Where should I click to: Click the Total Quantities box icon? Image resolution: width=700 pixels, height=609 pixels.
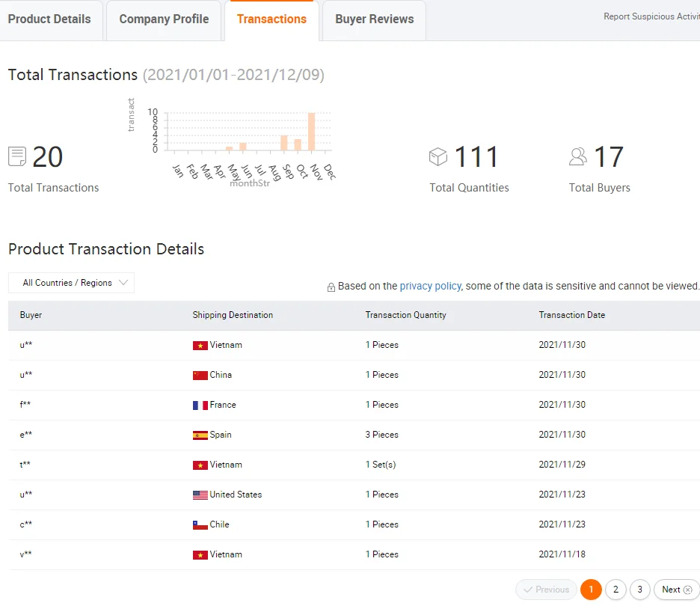pos(438,156)
